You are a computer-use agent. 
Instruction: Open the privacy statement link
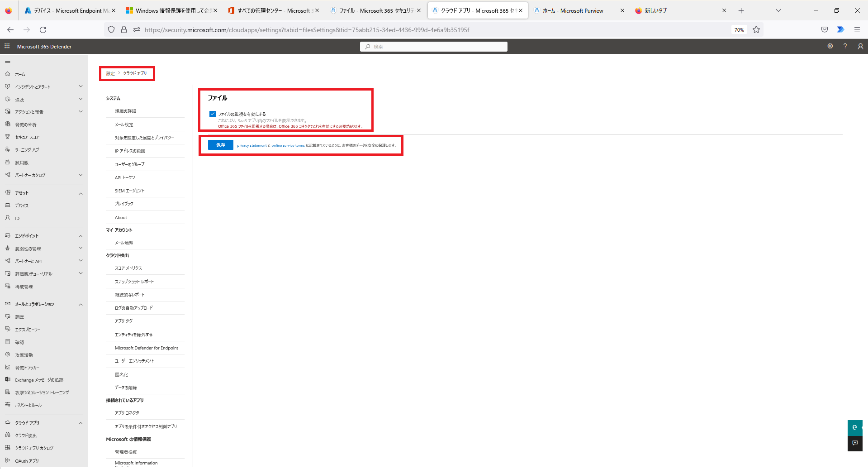[x=252, y=145]
